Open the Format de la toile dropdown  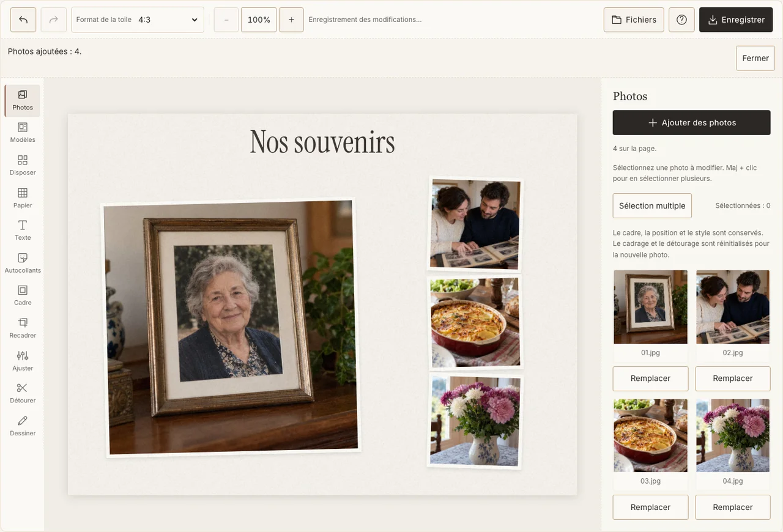coord(138,20)
